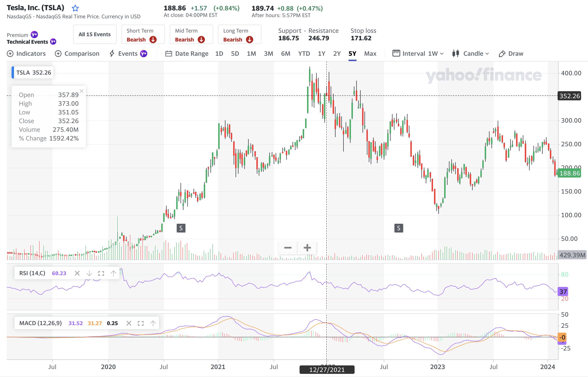588x377 pixels.
Task: Click the Technical Events link
Action: 28,42
